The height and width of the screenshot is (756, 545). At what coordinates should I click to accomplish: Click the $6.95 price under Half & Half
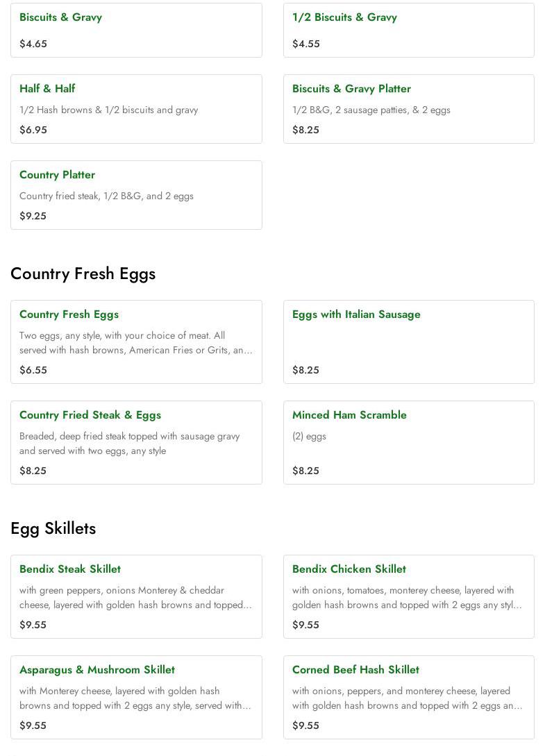pyautogui.click(x=33, y=130)
